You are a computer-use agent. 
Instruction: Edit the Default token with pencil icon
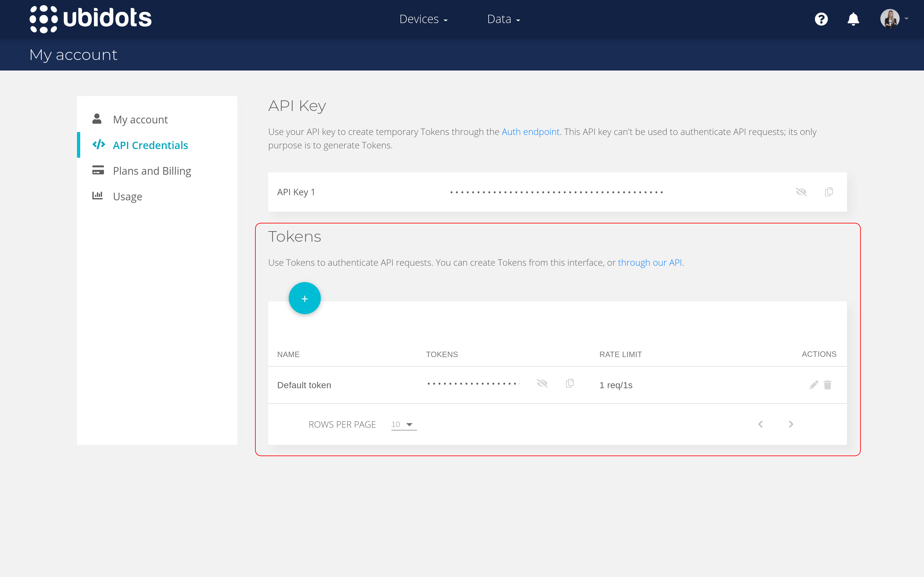pos(813,385)
